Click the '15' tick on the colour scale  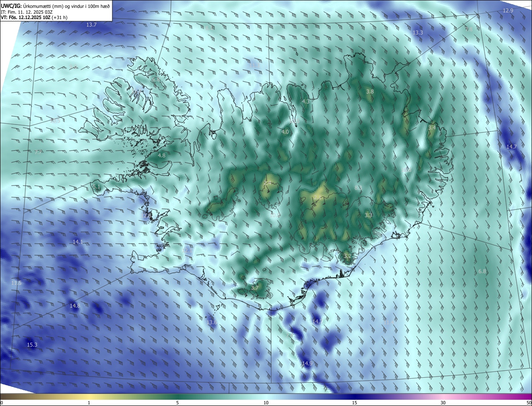tap(355, 403)
